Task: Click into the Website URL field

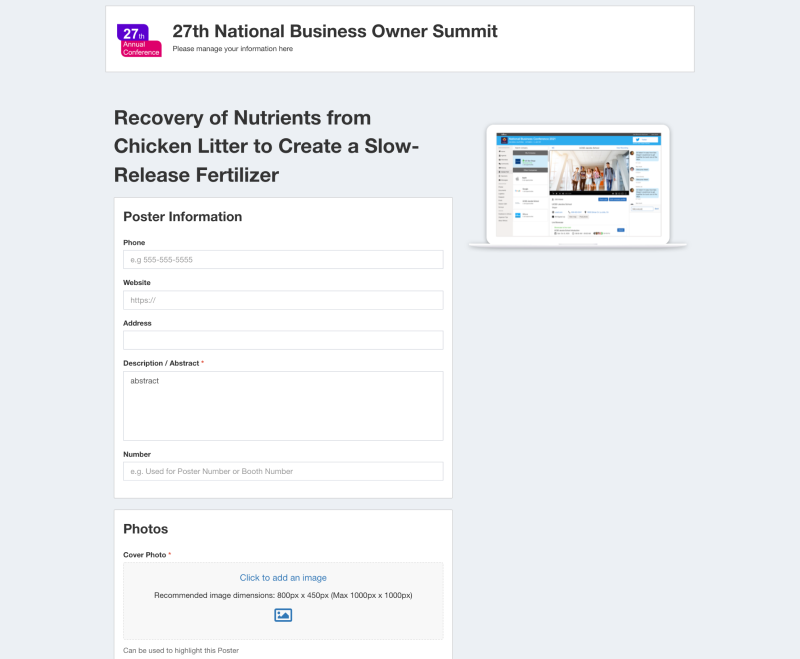Action: (283, 300)
